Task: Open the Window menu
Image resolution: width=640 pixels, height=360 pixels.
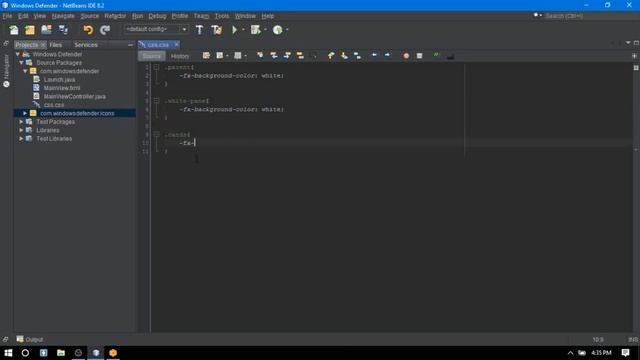Action: coord(245,16)
